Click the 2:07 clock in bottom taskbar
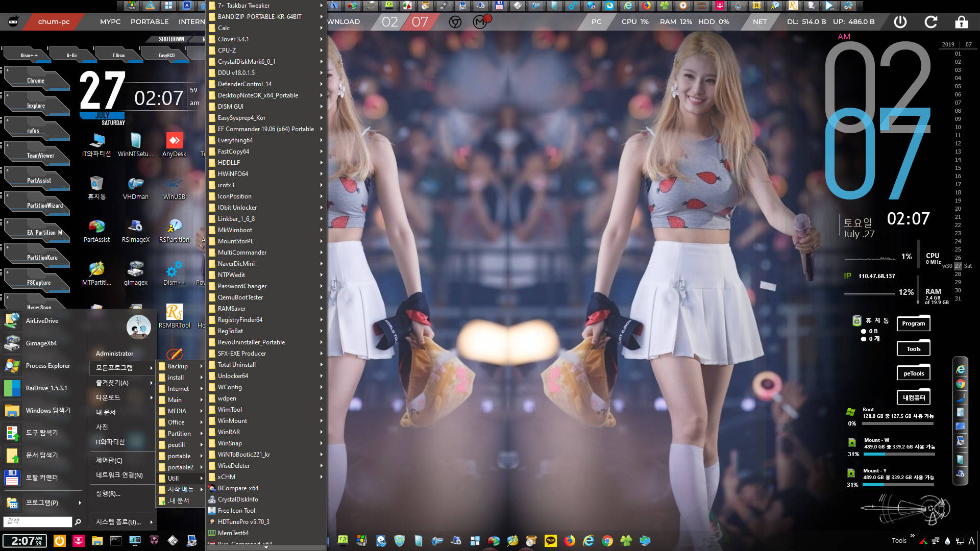The width and height of the screenshot is (980, 551). (x=24, y=541)
